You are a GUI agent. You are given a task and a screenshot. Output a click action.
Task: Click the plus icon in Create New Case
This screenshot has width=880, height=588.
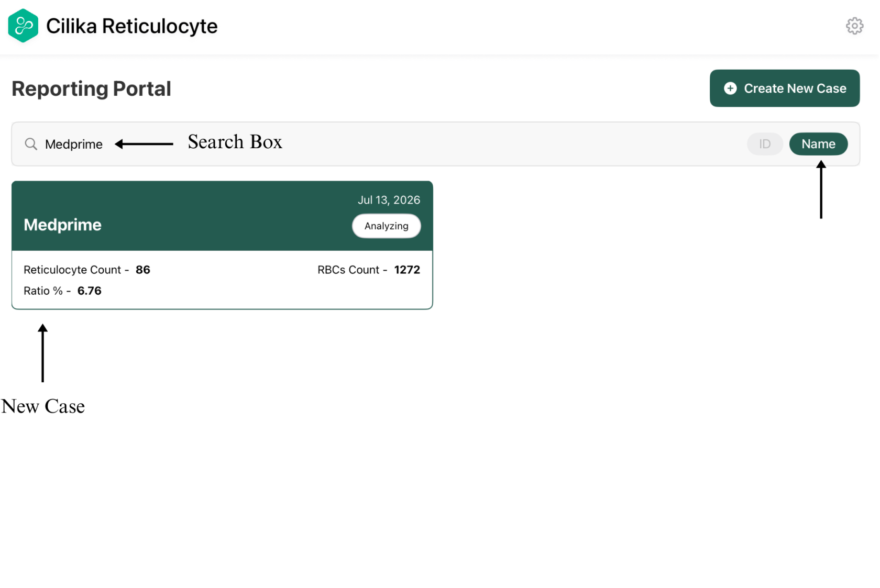point(730,88)
